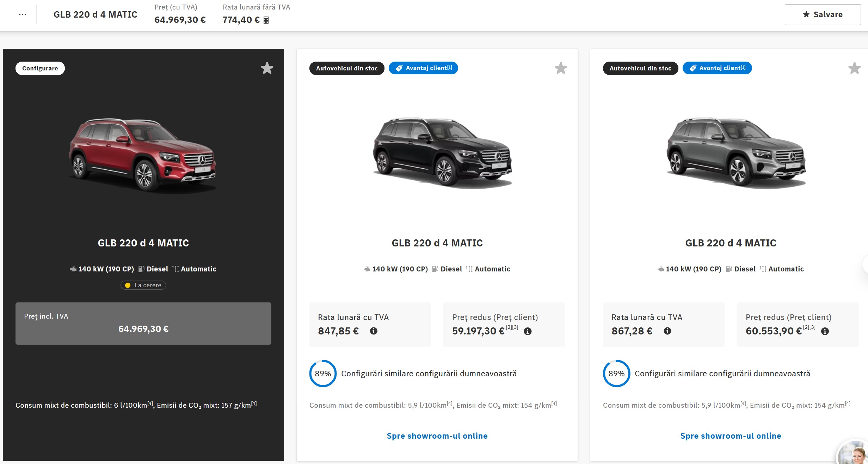Viewport: 868px width, 464px height.
Task: Open showroom link under the black car
Action: (x=437, y=436)
